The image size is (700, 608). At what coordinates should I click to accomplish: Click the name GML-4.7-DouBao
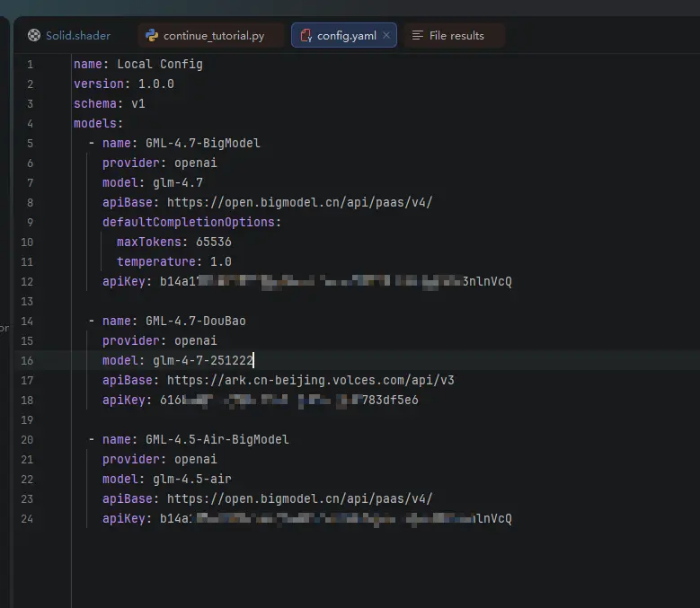(x=196, y=321)
